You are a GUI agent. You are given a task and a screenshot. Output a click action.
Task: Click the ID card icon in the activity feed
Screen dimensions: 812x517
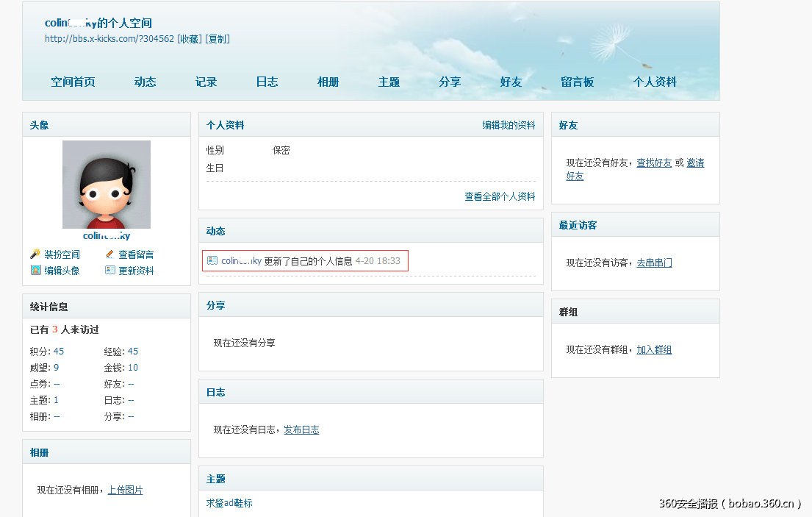[212, 260]
